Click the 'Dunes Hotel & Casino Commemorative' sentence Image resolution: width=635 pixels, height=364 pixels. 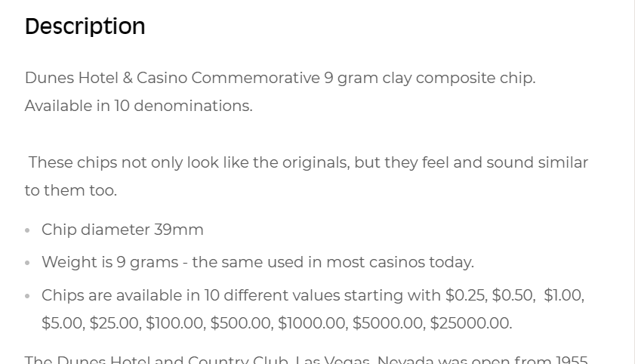[280, 78]
